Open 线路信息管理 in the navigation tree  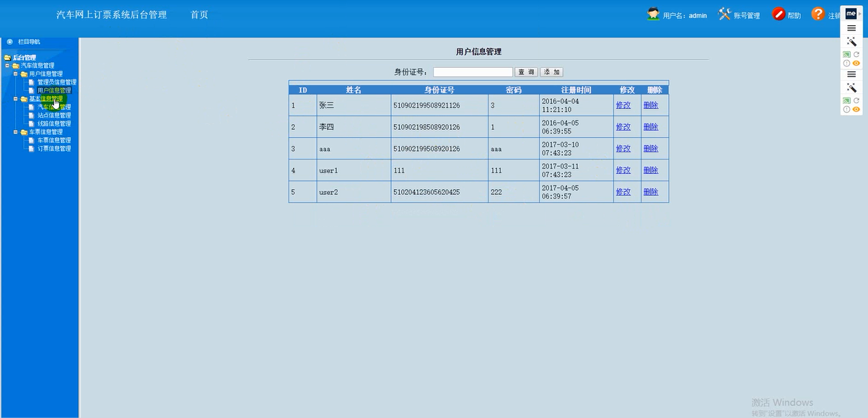[54, 123]
